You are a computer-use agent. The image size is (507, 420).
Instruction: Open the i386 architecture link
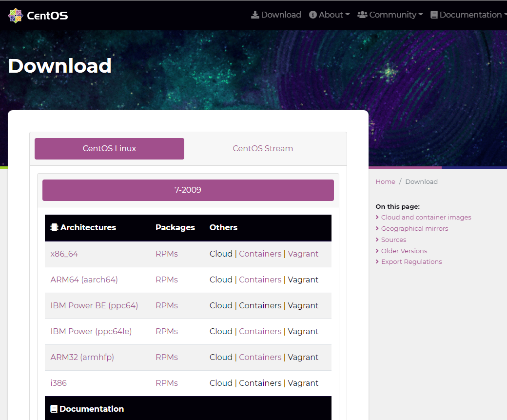tap(58, 383)
